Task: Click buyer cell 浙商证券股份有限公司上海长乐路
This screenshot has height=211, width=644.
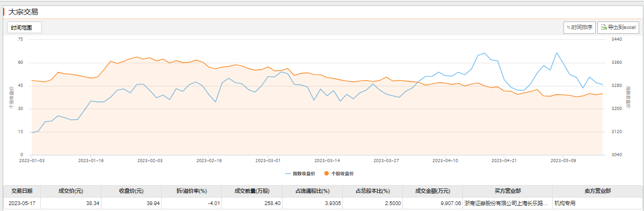Action: [508, 203]
